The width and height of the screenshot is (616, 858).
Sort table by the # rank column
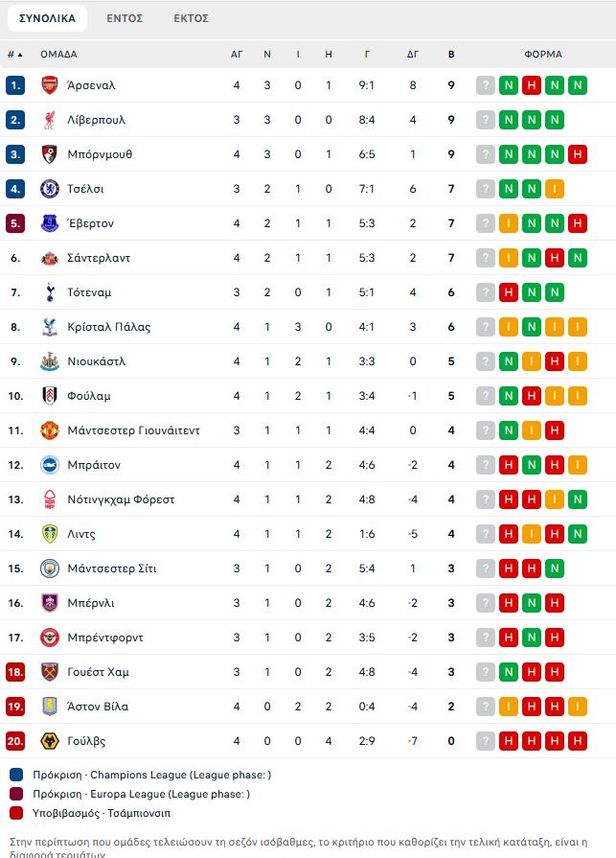tap(14, 55)
